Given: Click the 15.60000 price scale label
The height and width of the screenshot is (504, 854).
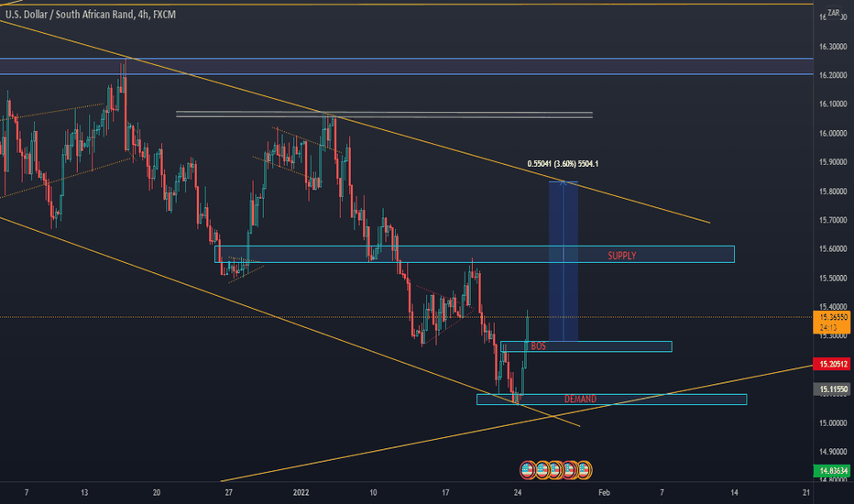Looking at the screenshot, I should pyautogui.click(x=833, y=249).
